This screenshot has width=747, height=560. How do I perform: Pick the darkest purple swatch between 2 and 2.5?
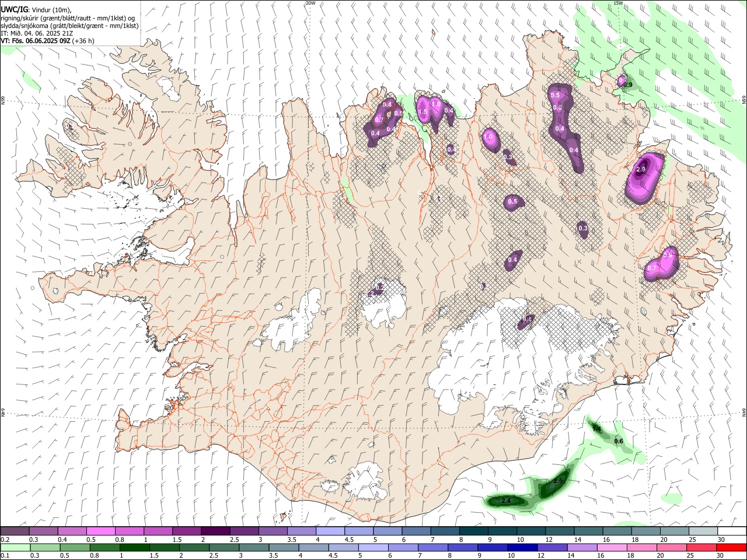(215, 531)
